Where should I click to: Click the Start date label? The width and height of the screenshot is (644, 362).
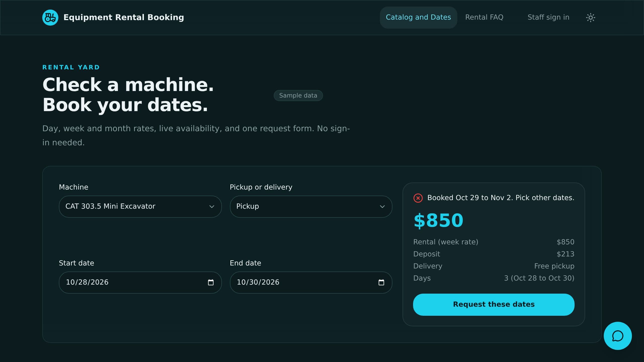(x=76, y=263)
